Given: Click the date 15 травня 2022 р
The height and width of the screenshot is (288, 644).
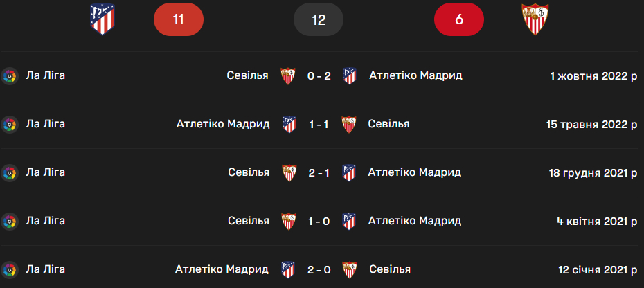Looking at the screenshot, I should 591,125.
